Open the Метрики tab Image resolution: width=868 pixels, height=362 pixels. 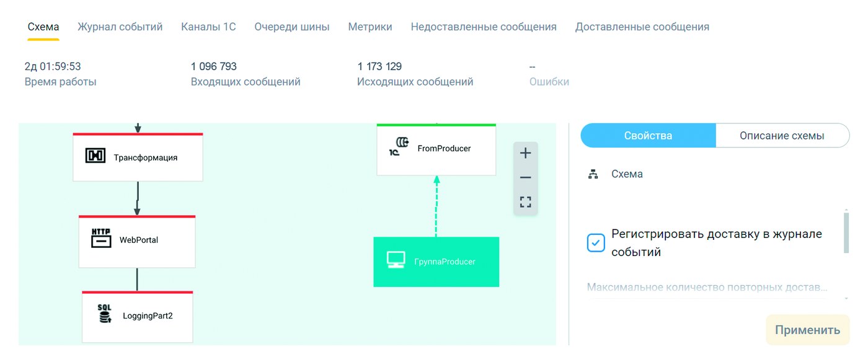[x=370, y=27]
